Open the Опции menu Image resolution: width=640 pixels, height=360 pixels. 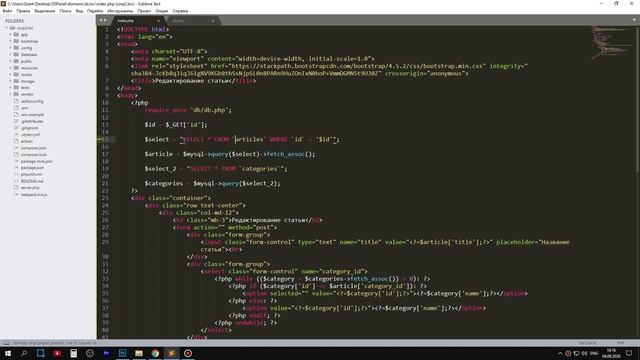pos(162,11)
